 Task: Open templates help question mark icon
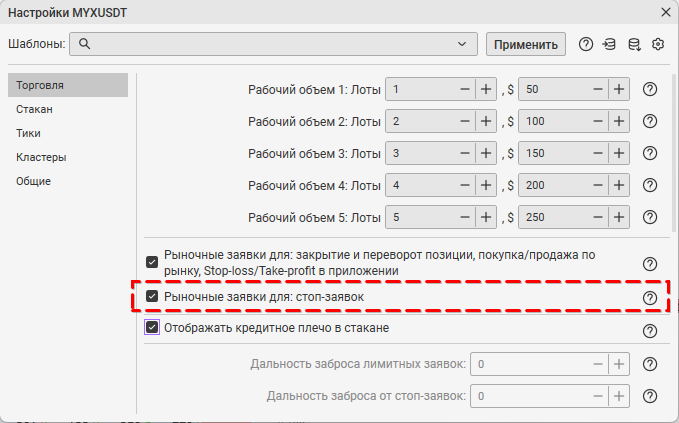point(585,44)
